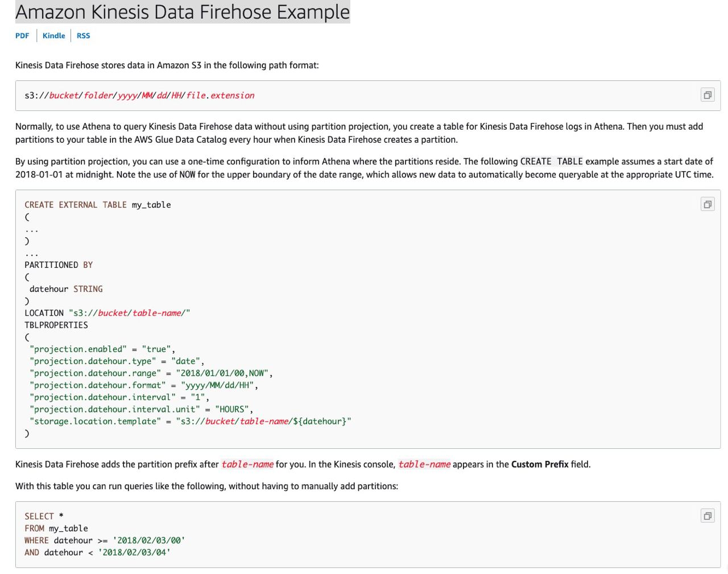This screenshot has height=574, width=728.
Task: Click the datehour STRING line
Action: 66,289
